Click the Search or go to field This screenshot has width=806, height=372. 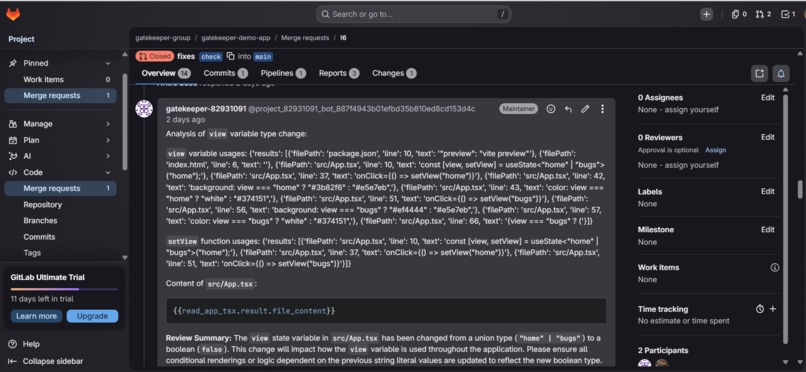click(414, 14)
